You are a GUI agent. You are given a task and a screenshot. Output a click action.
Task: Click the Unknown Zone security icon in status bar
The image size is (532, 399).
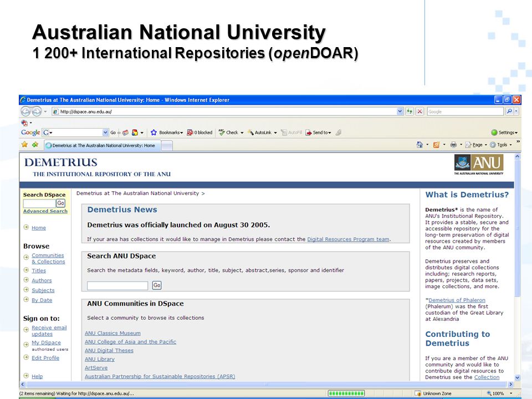click(x=418, y=393)
